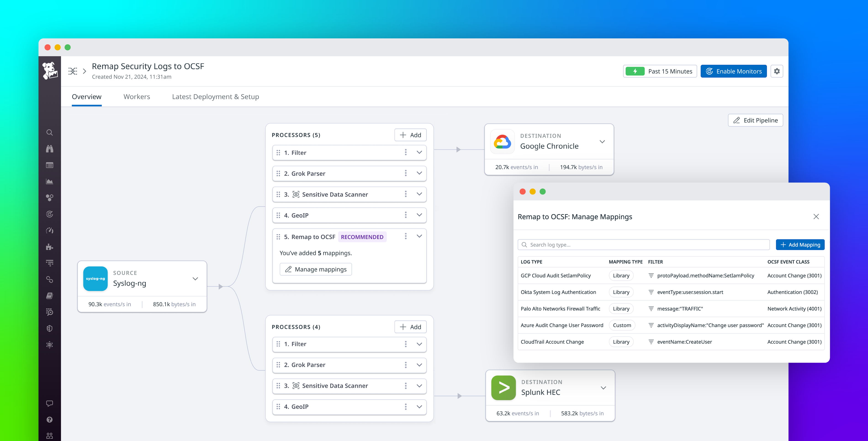868x441 pixels.
Task: Select the circular Monitors icon in sidebar
Action: tap(50, 214)
